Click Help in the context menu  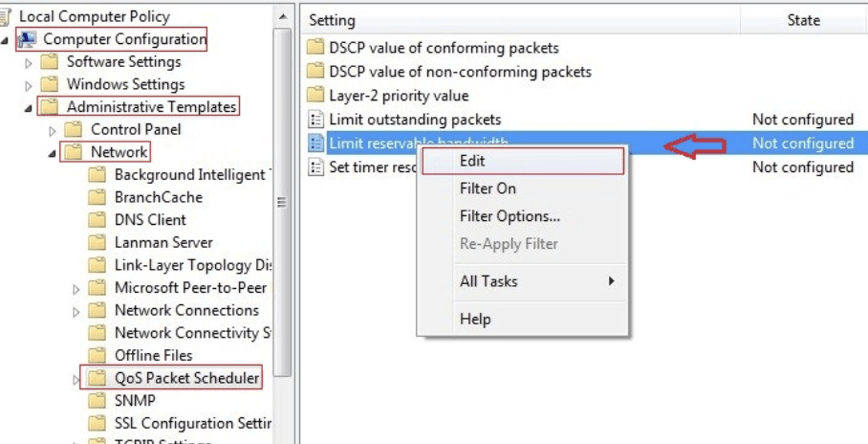[475, 319]
